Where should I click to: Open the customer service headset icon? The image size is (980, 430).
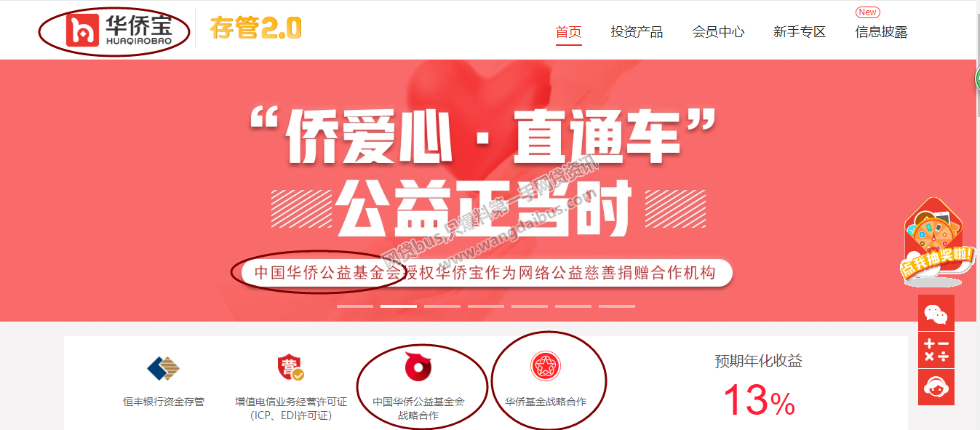(936, 387)
